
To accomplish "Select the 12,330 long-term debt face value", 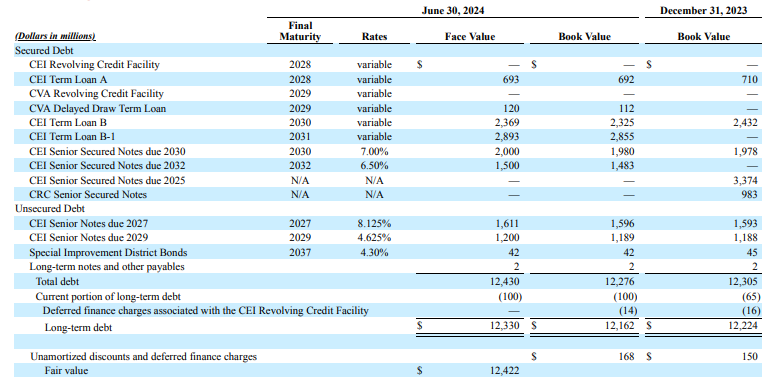I will coord(504,326).
